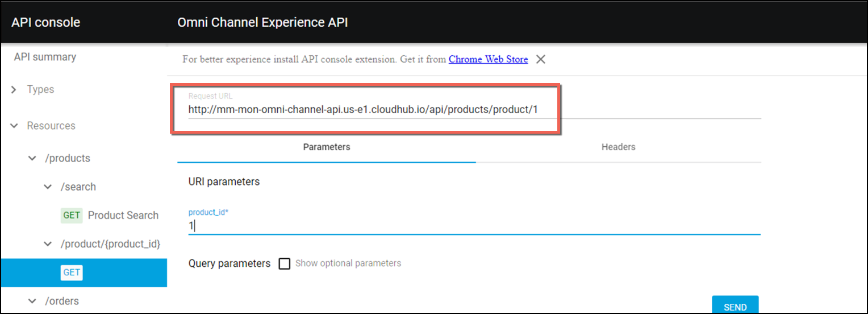Screen dimensions: 868x314
Task: Collapse the /search node chevron
Action: coord(48,187)
